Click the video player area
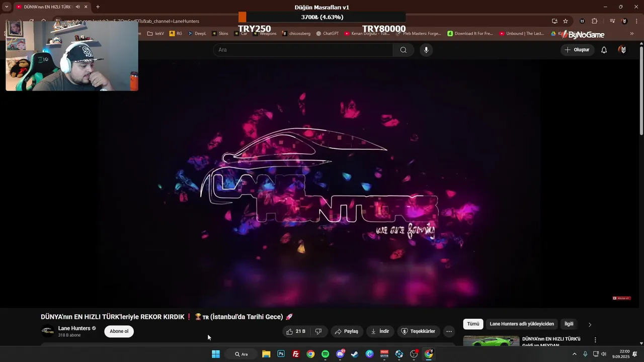 320,184
